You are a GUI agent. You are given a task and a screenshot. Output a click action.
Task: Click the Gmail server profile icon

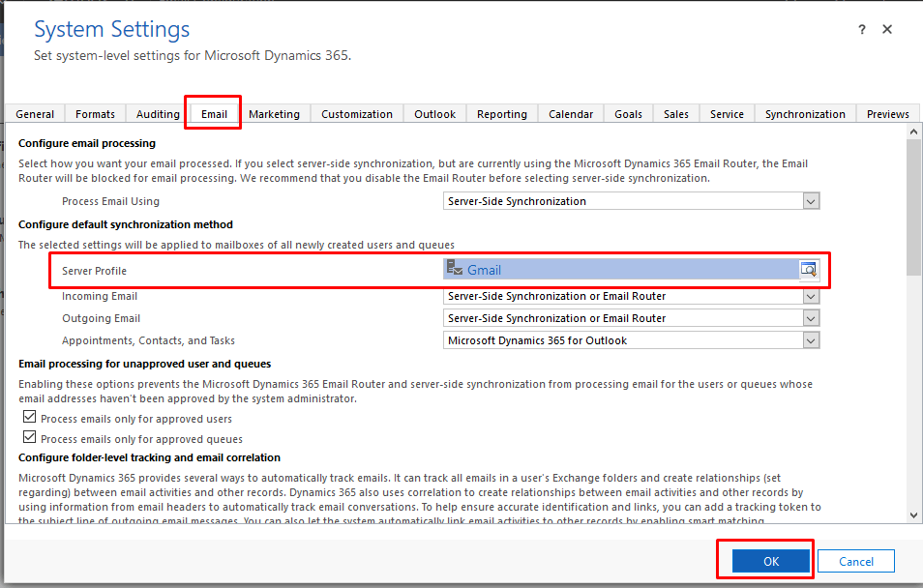point(455,270)
